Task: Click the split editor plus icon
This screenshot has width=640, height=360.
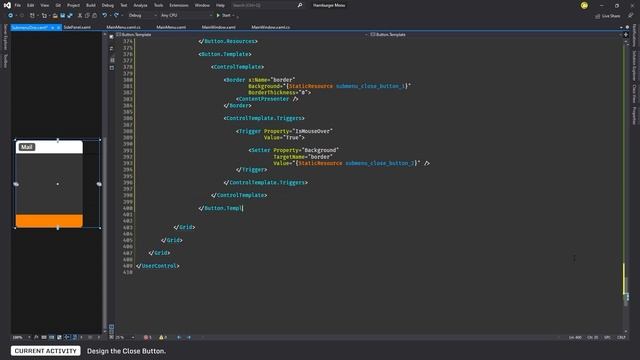Action: [626, 35]
